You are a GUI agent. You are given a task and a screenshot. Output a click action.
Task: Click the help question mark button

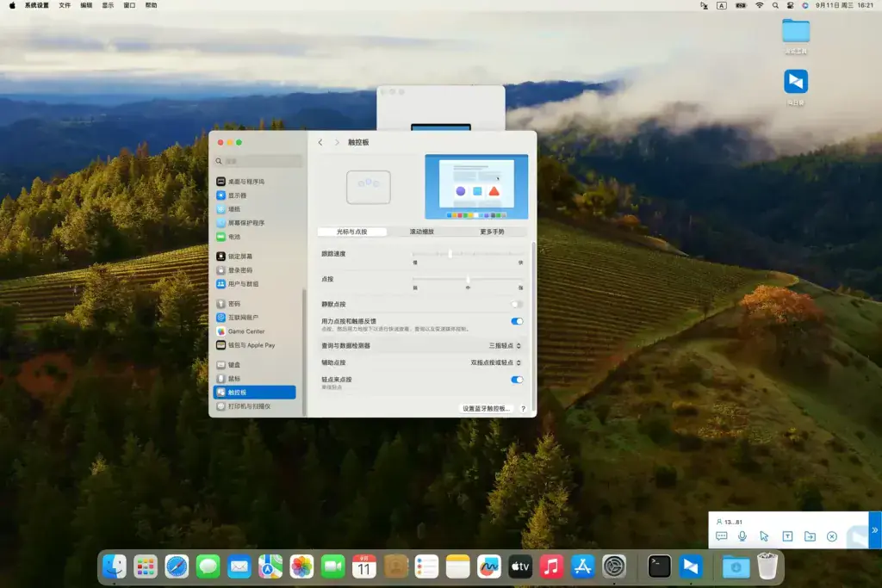[523, 409]
